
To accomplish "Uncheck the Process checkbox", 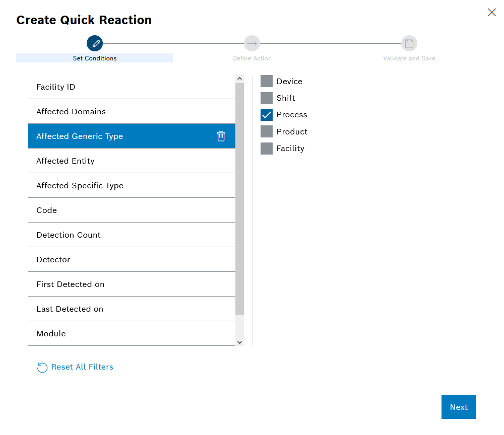I will click(x=267, y=115).
